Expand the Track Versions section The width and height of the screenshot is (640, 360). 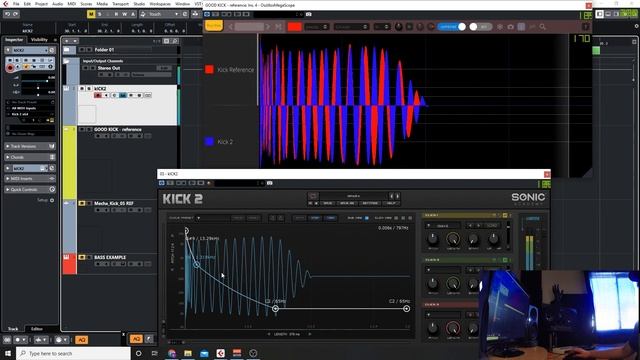(x=30, y=146)
